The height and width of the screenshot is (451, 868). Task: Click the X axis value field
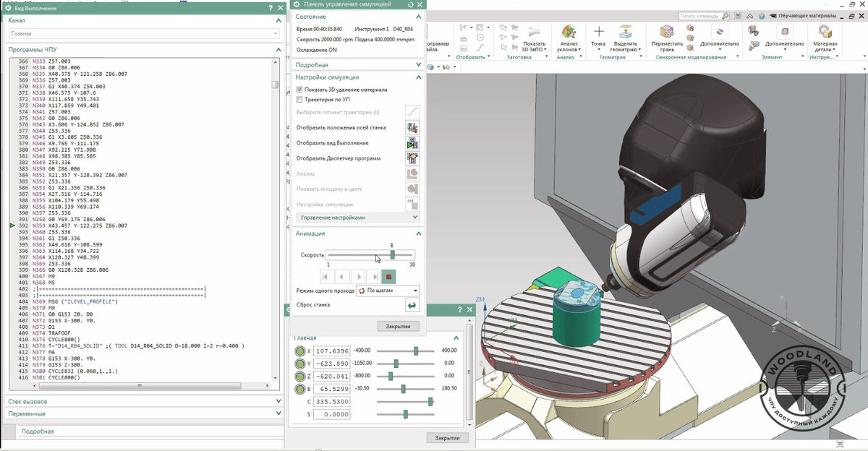pyautogui.click(x=331, y=351)
